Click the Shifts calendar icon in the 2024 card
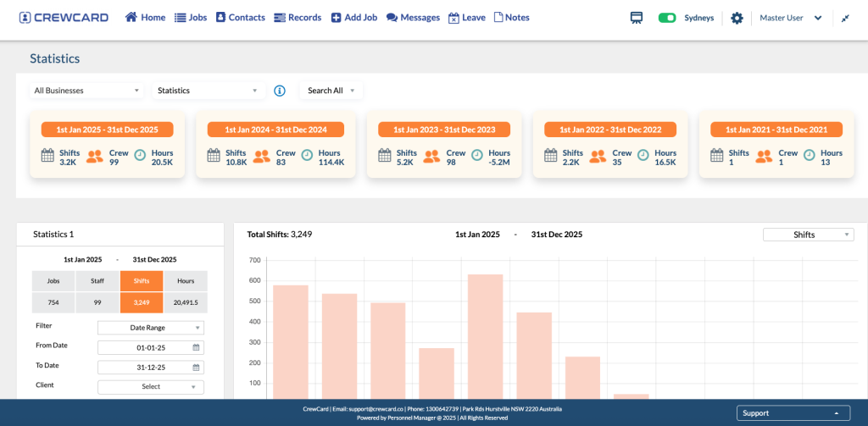The width and height of the screenshot is (868, 426). pyautogui.click(x=214, y=156)
